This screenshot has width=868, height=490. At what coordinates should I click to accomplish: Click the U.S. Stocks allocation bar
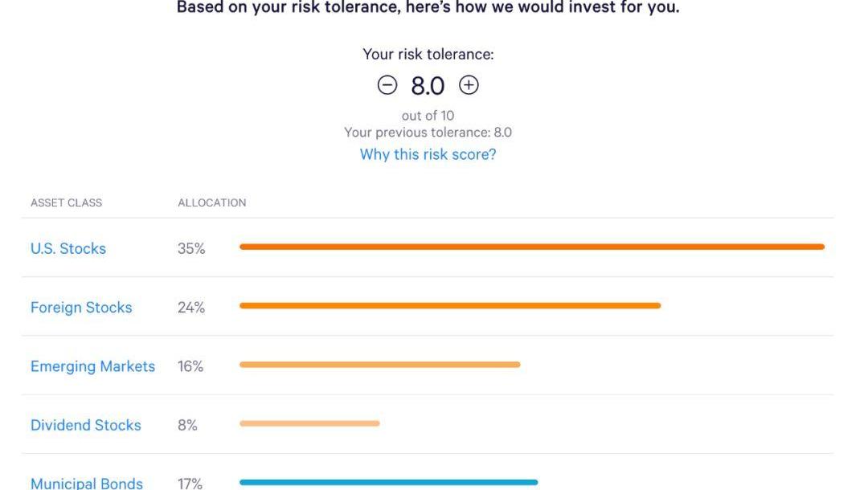click(x=531, y=247)
